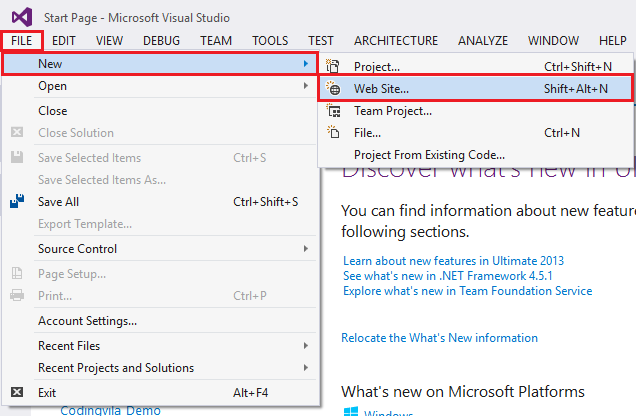Open Explore what's new in Team Foundation Service
The height and width of the screenshot is (416, 636).
coord(468,291)
